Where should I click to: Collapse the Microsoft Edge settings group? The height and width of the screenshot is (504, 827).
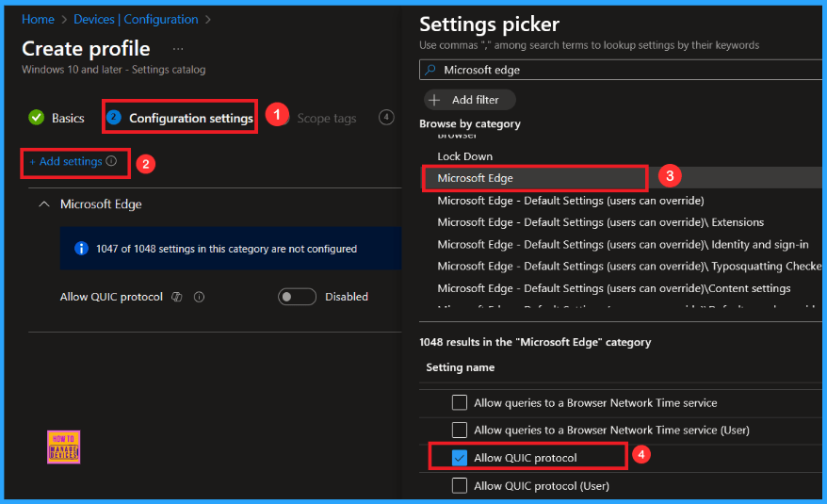tap(44, 204)
